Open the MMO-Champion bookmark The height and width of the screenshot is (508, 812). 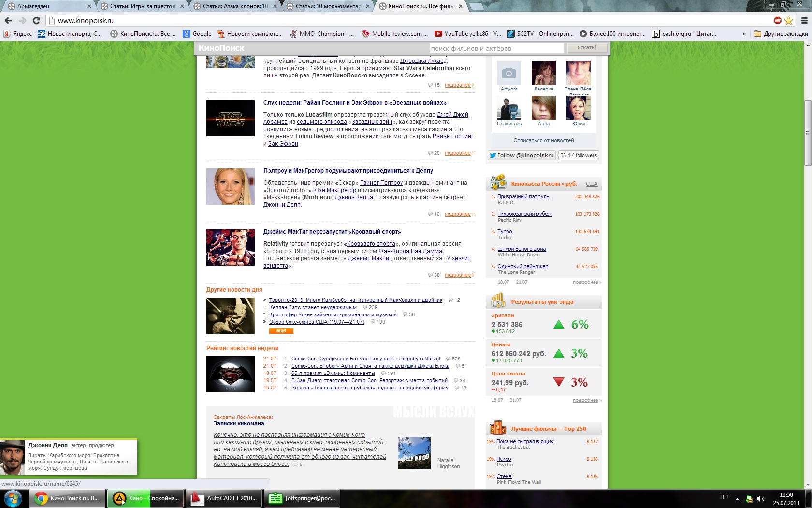point(322,34)
